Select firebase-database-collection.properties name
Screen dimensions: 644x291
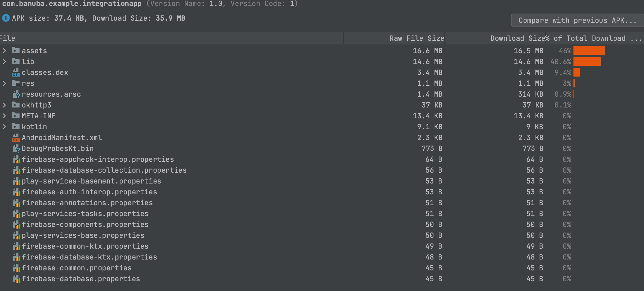click(104, 170)
